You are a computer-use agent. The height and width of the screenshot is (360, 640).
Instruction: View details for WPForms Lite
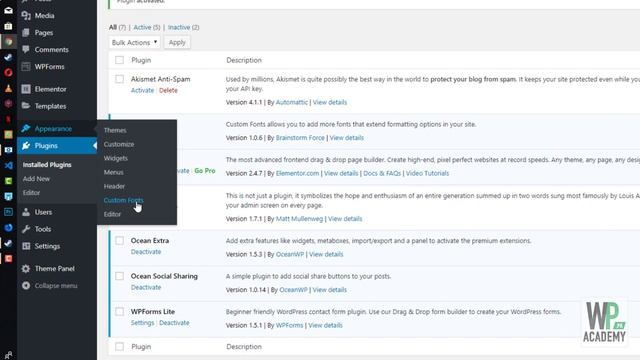point(325,325)
